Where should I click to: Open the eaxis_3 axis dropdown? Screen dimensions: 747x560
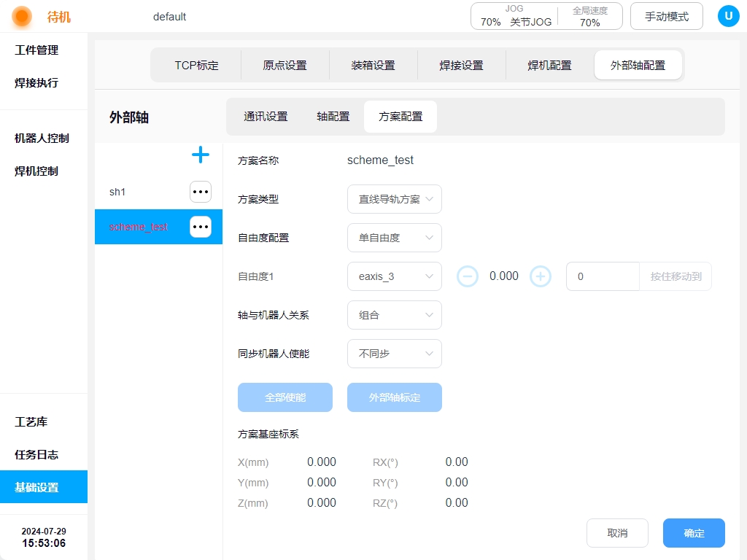(x=395, y=276)
